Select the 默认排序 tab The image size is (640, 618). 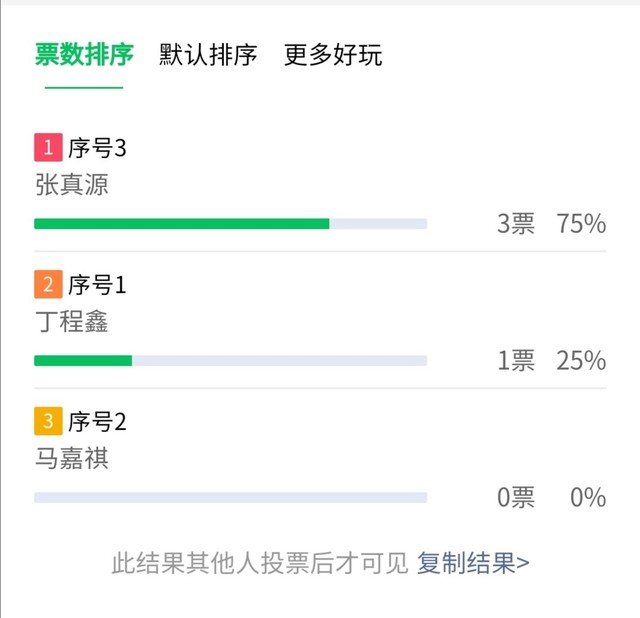click(208, 55)
